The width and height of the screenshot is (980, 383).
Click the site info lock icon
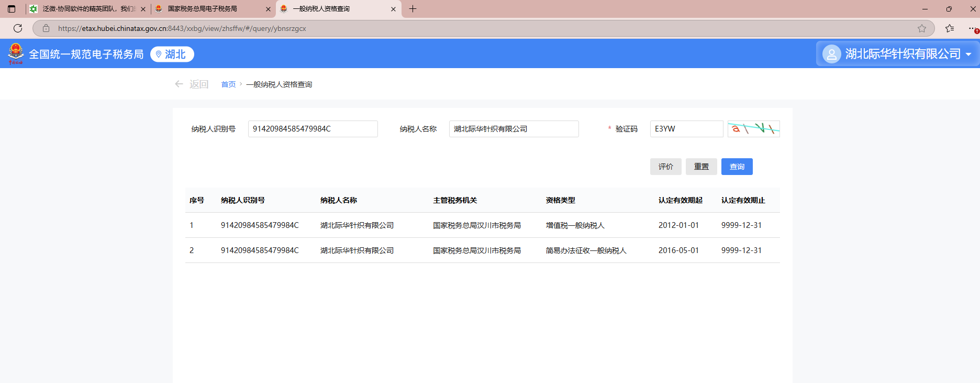(x=46, y=28)
